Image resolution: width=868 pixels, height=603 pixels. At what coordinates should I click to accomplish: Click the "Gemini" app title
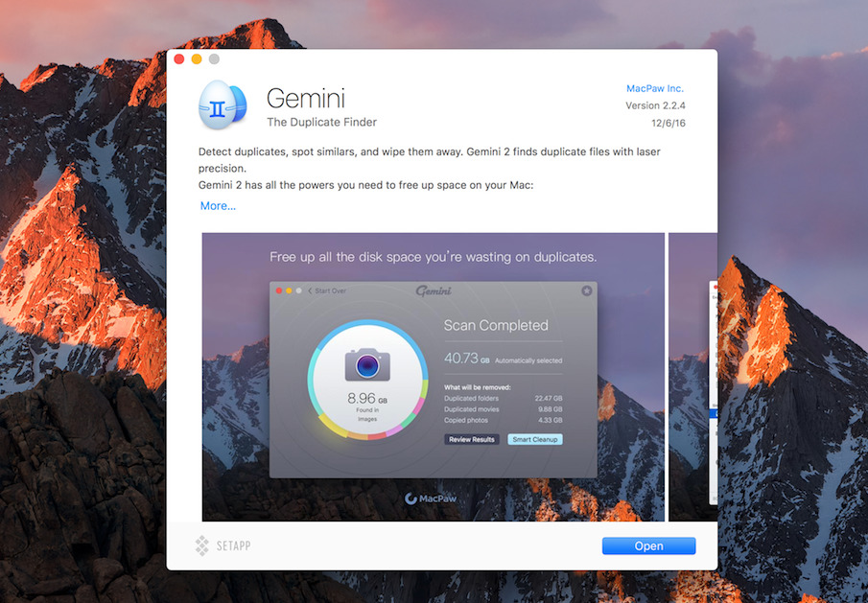(x=306, y=99)
